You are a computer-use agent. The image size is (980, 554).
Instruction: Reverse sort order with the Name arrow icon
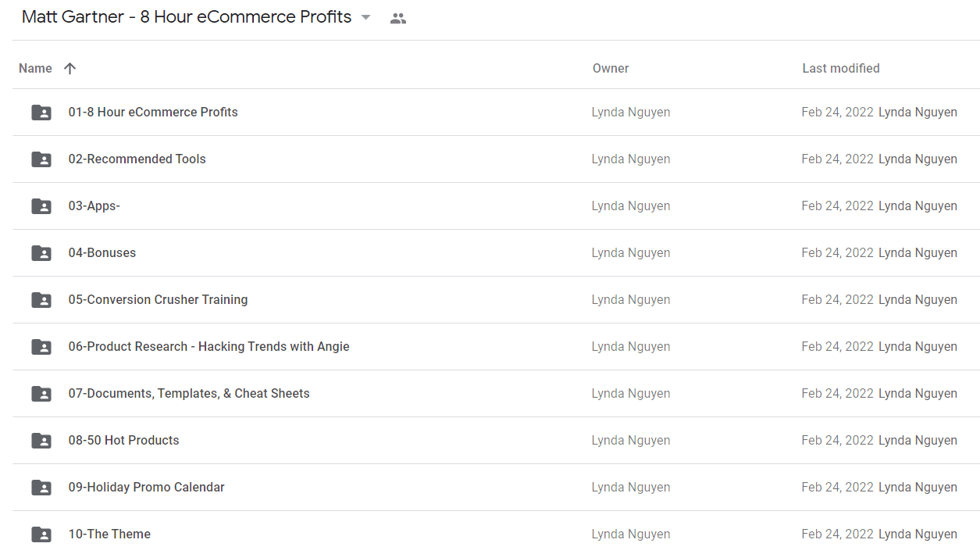[x=69, y=68]
